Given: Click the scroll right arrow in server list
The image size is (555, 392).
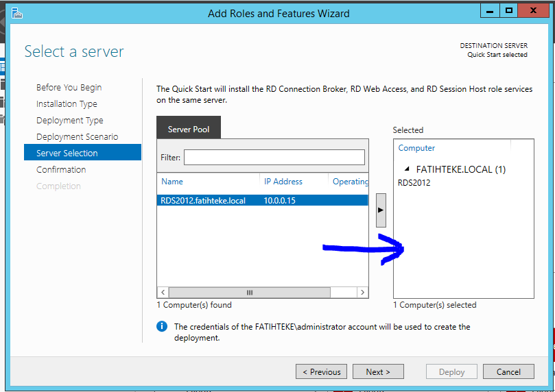Looking at the screenshot, I should pos(362,293).
